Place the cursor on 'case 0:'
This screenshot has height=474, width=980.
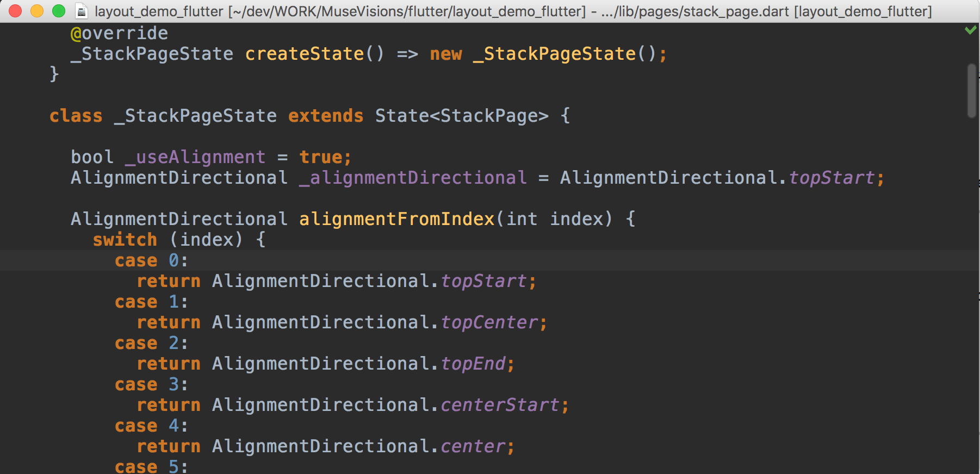(152, 260)
